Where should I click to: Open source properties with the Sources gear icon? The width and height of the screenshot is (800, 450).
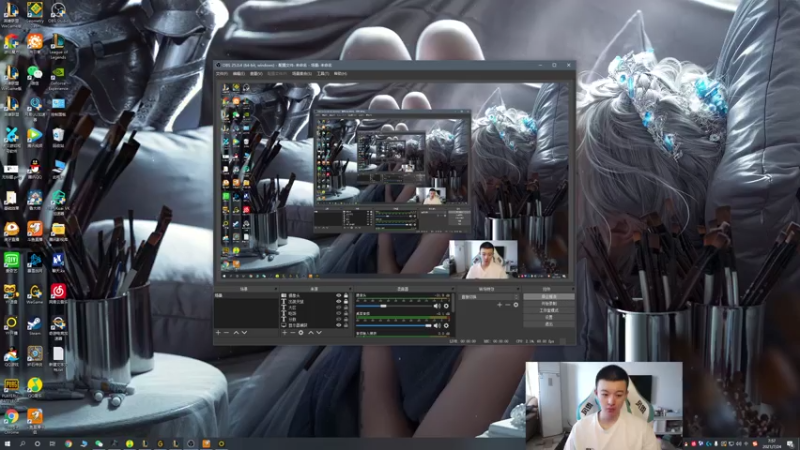[301, 333]
